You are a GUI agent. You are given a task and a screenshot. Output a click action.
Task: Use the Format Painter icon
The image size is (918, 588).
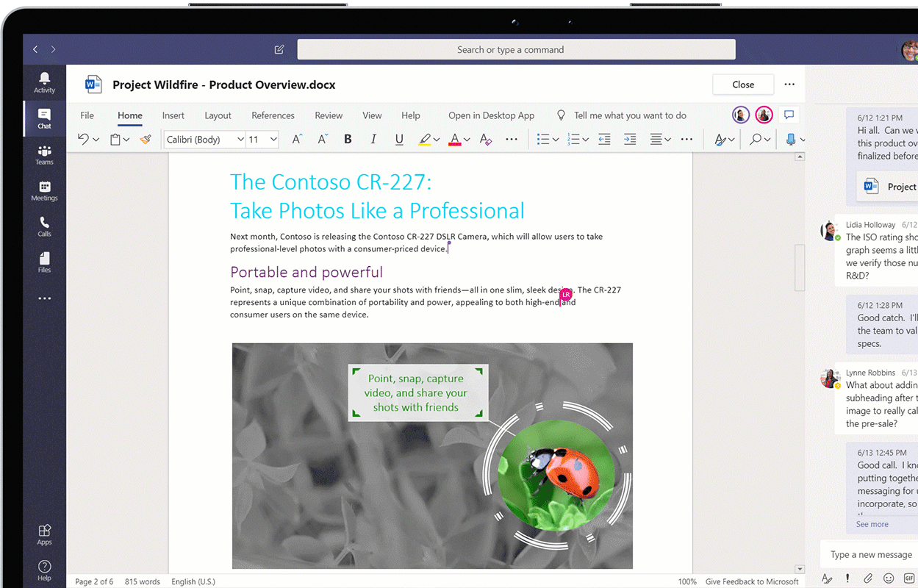(145, 139)
